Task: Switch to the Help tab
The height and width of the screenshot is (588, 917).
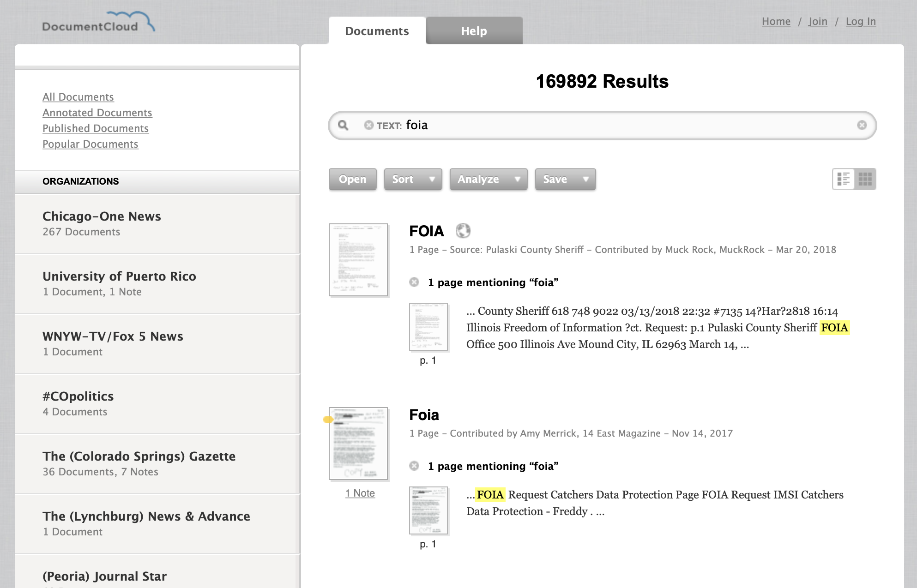Action: (474, 31)
